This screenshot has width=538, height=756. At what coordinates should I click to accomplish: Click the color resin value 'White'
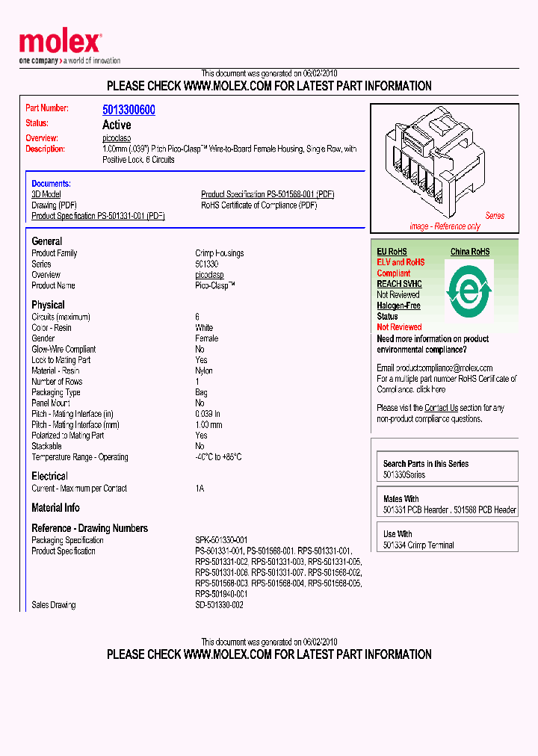point(204,328)
